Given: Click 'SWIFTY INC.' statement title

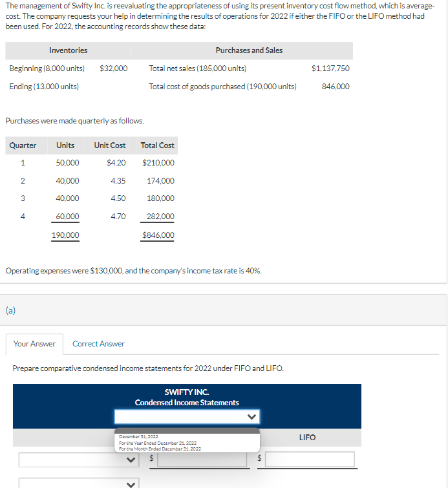Looking at the screenshot, I should 187,392.
